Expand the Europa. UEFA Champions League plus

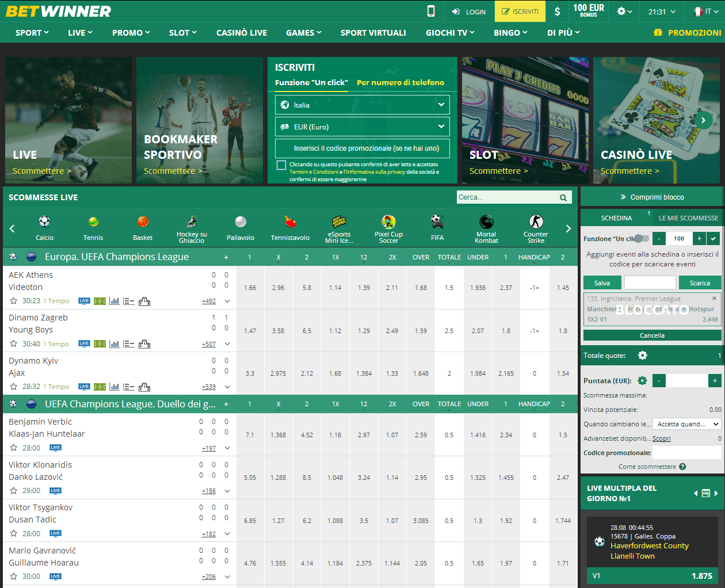[226, 257]
